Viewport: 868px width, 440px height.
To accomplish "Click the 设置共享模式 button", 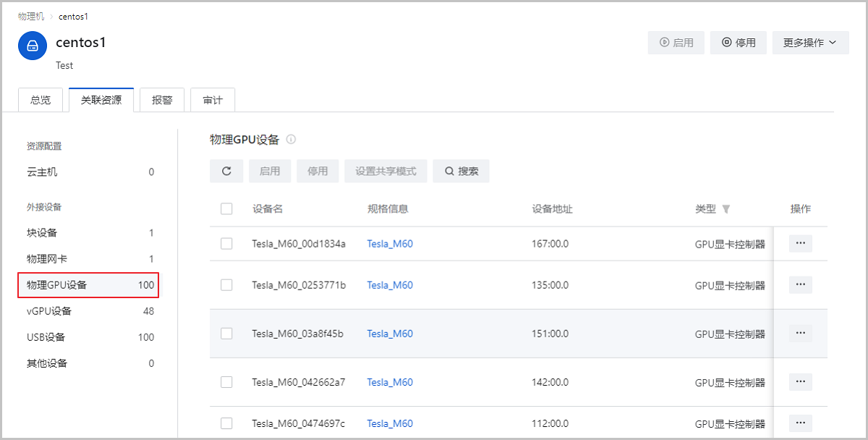I will click(386, 171).
